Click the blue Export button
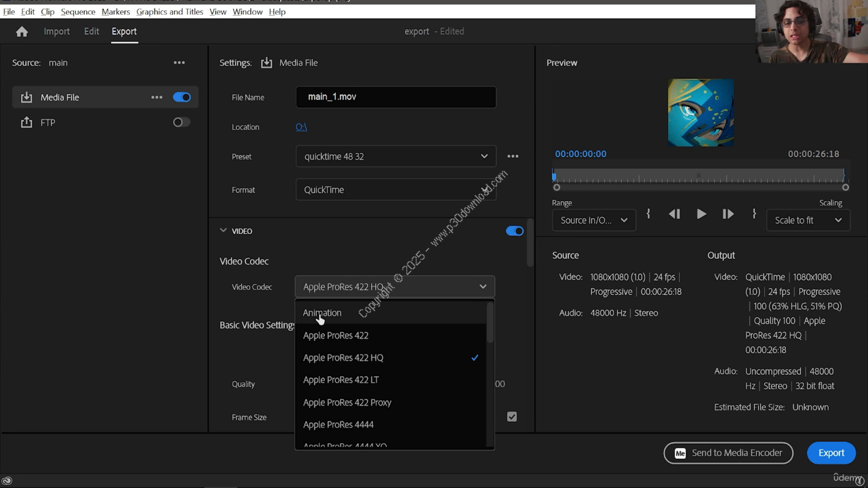The width and height of the screenshot is (868, 488). tap(831, 453)
